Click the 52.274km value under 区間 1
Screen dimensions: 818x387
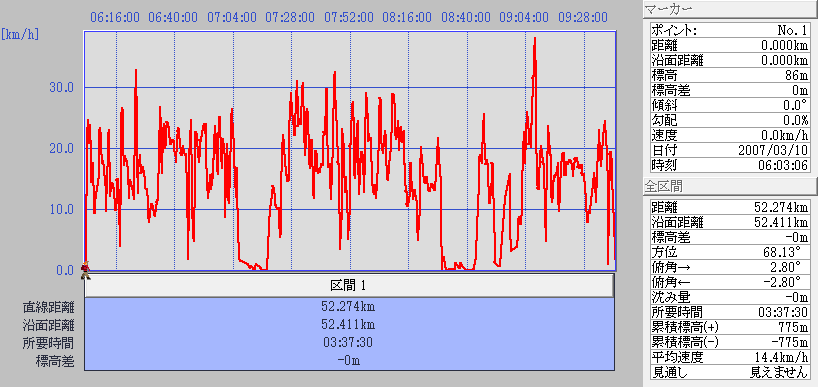coord(349,306)
